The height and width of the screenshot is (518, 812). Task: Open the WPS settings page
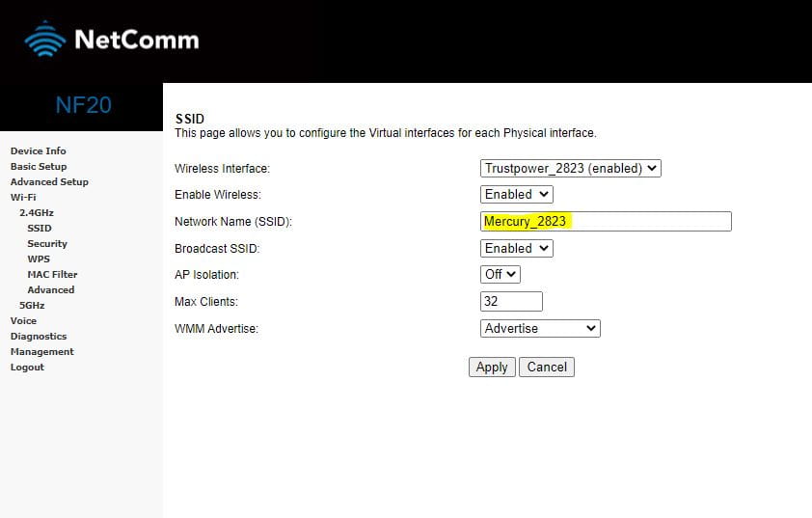click(x=39, y=259)
